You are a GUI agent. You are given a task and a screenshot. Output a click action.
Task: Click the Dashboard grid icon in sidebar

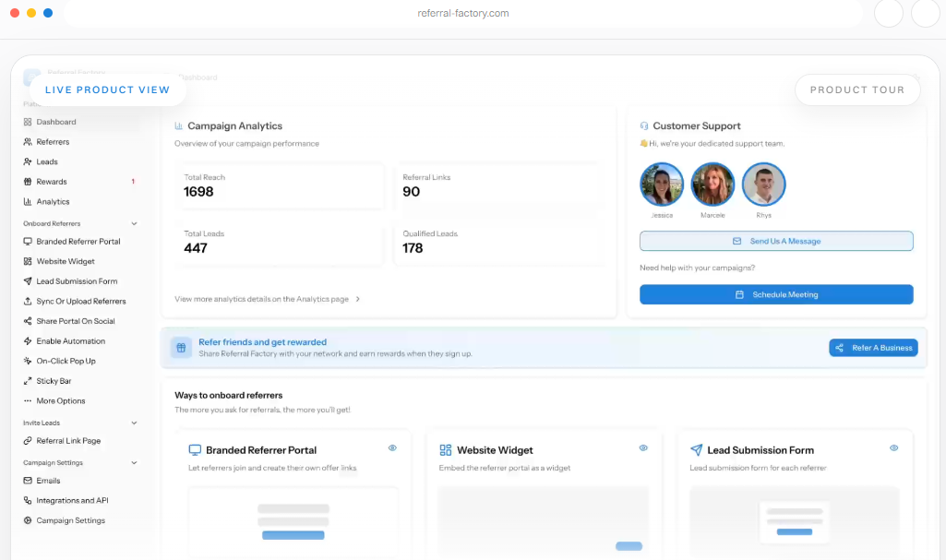coord(28,122)
